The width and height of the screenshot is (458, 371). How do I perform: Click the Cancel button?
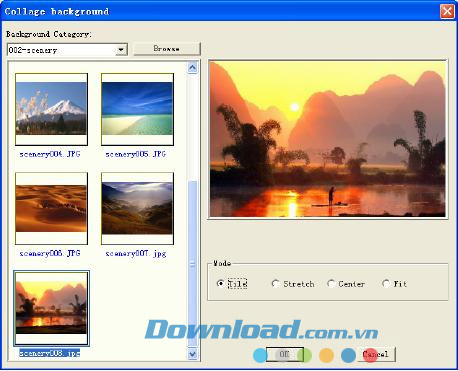pos(376,354)
